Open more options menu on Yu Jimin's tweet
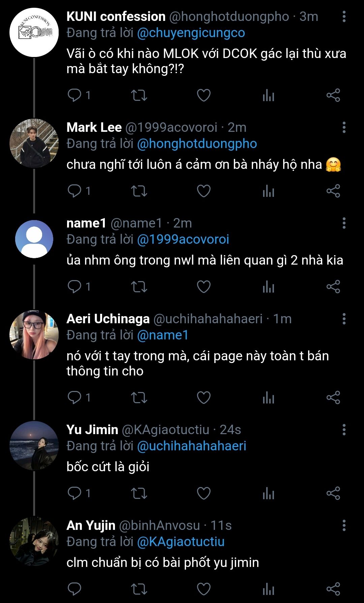364x603 pixels. (344, 430)
